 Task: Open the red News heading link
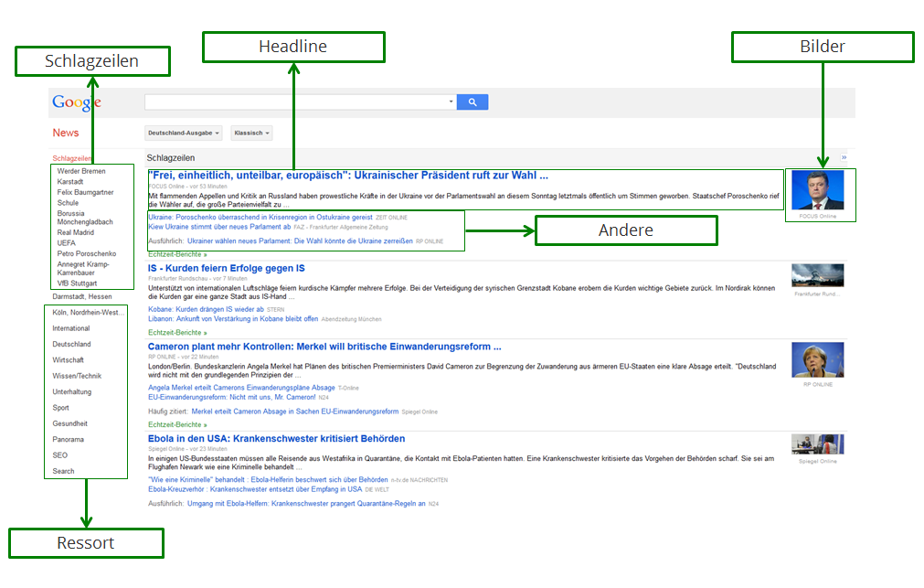(x=66, y=133)
